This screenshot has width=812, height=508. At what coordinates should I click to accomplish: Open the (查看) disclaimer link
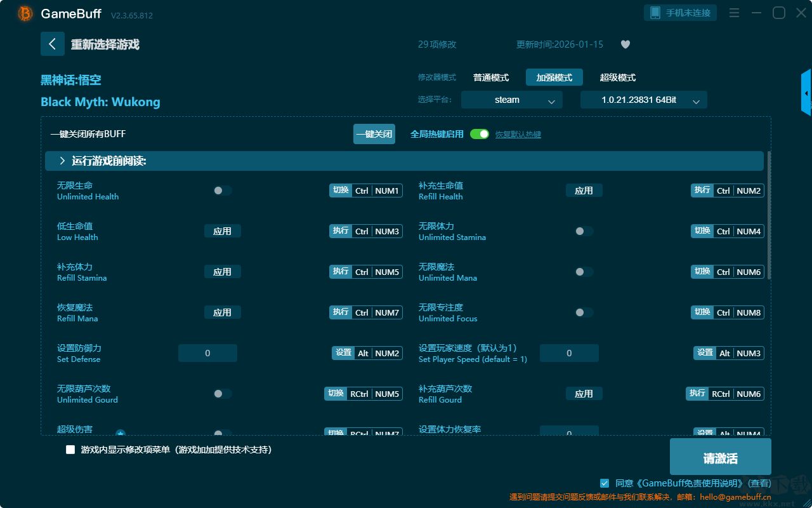coord(758,484)
